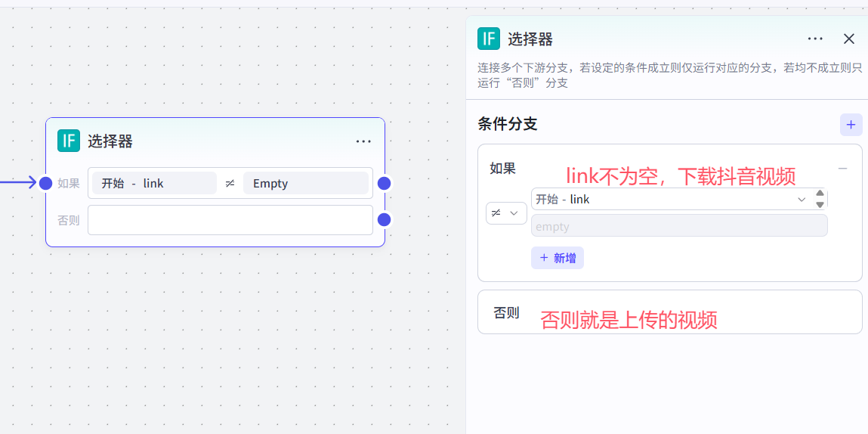Select the Empty value chip in the node

tap(305, 183)
